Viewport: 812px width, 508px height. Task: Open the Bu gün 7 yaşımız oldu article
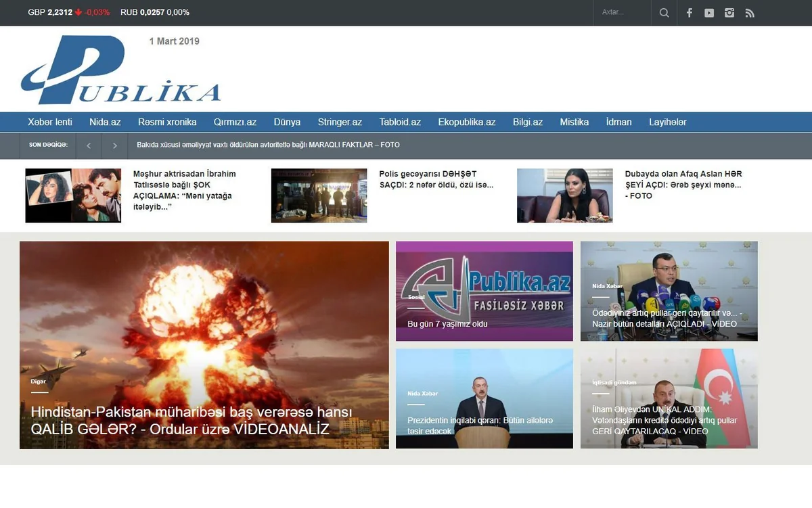447,324
